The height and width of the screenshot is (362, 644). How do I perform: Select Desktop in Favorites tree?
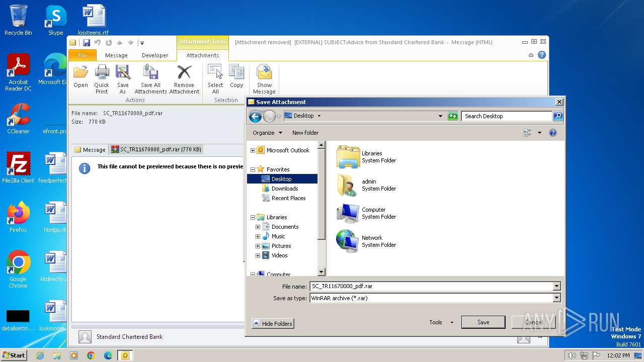pos(282,179)
